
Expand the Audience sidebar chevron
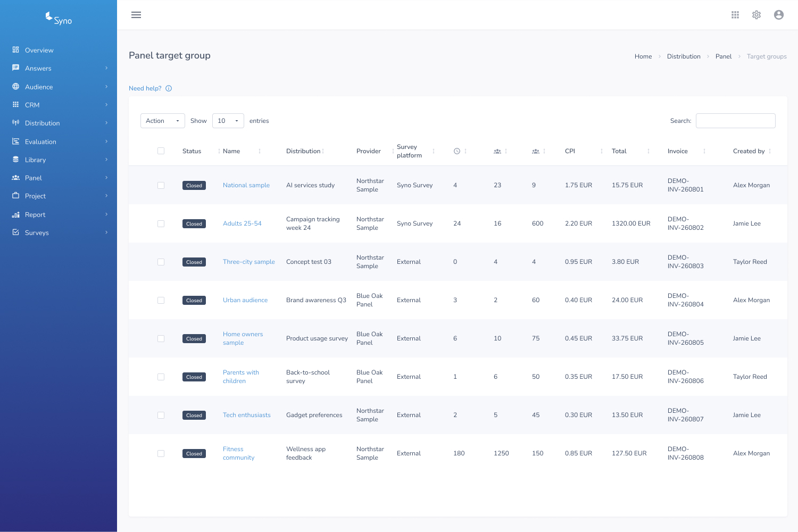(106, 87)
